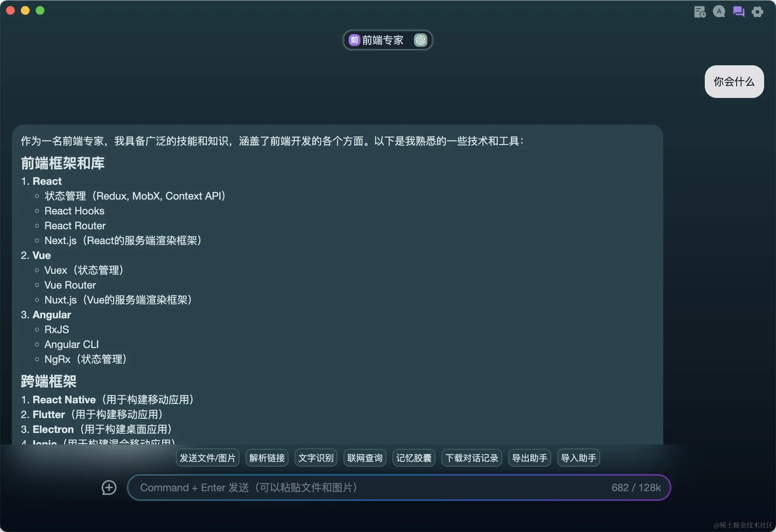Click the letter A speech bubble icon
Screen dimensions: 776x532
(x=719, y=12)
